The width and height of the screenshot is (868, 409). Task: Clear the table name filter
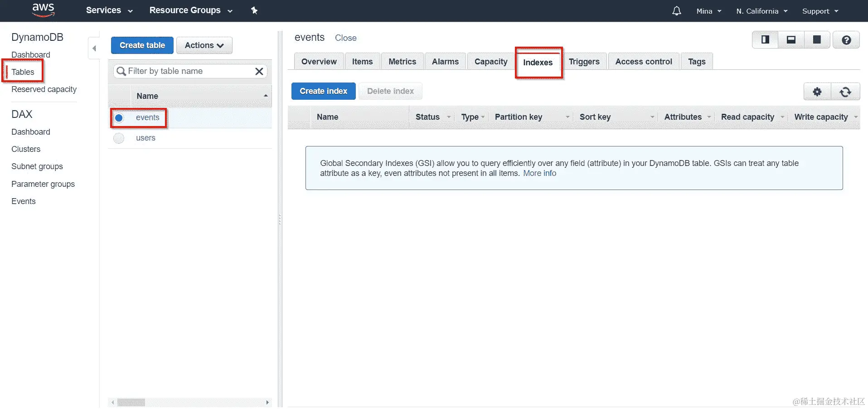(x=259, y=71)
